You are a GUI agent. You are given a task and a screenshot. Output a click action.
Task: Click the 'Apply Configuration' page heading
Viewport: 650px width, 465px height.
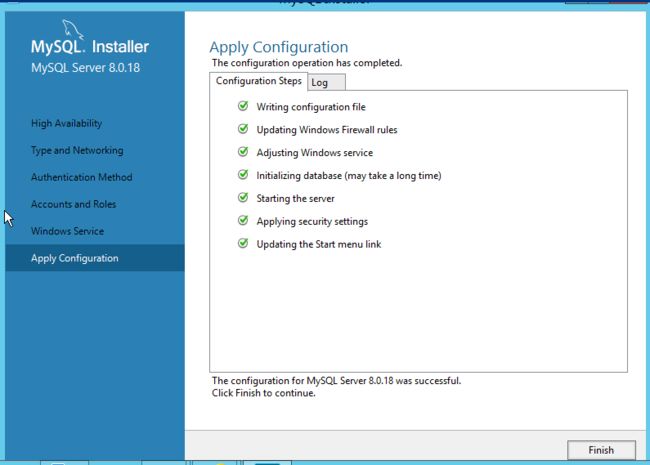pyautogui.click(x=279, y=47)
